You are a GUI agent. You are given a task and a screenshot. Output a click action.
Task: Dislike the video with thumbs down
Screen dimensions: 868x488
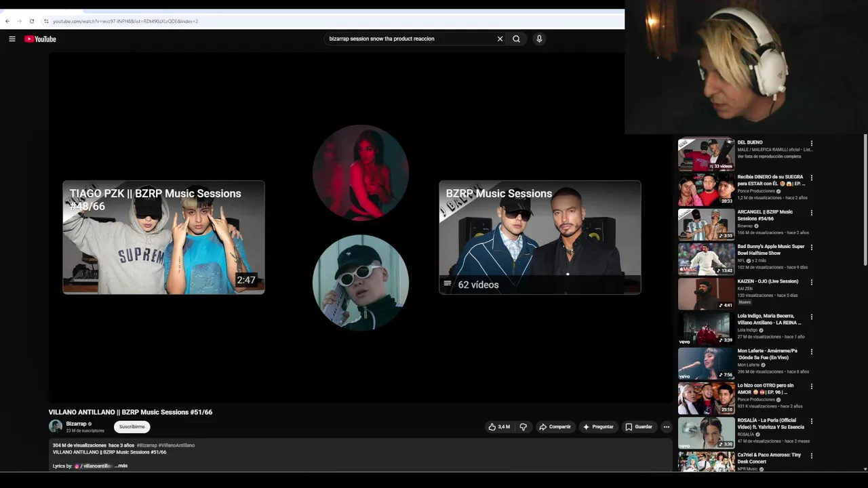[x=523, y=427]
